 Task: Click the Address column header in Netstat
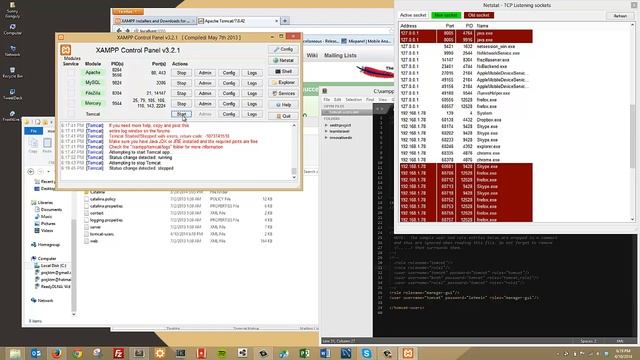click(x=409, y=26)
